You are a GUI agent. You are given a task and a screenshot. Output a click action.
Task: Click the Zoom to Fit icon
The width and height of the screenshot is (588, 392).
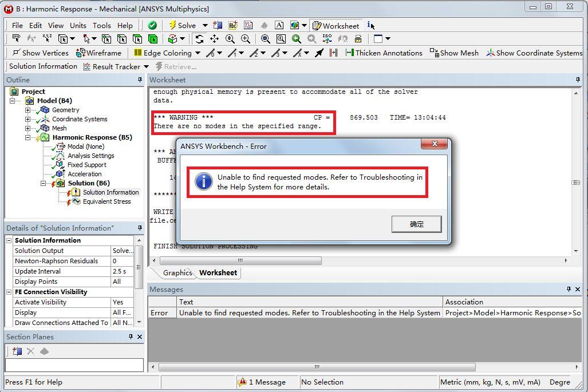pos(266,39)
